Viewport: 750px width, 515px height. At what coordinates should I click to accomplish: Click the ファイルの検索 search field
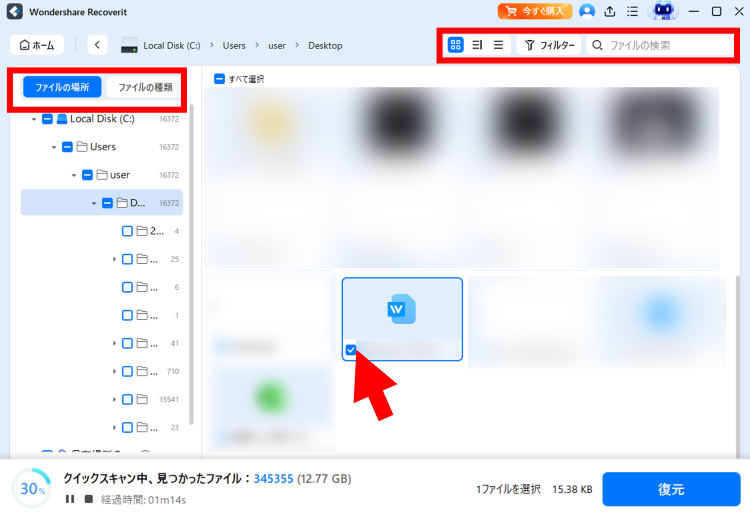660,45
